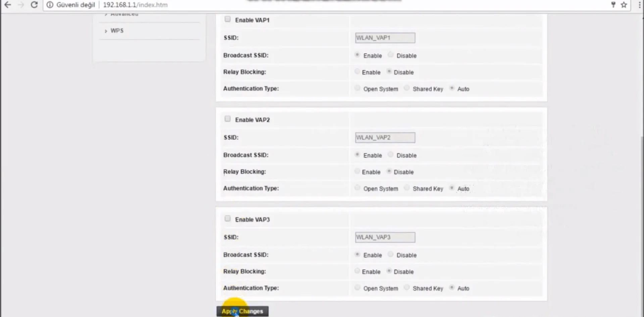Open Chrome's three-dot menu

(639, 5)
